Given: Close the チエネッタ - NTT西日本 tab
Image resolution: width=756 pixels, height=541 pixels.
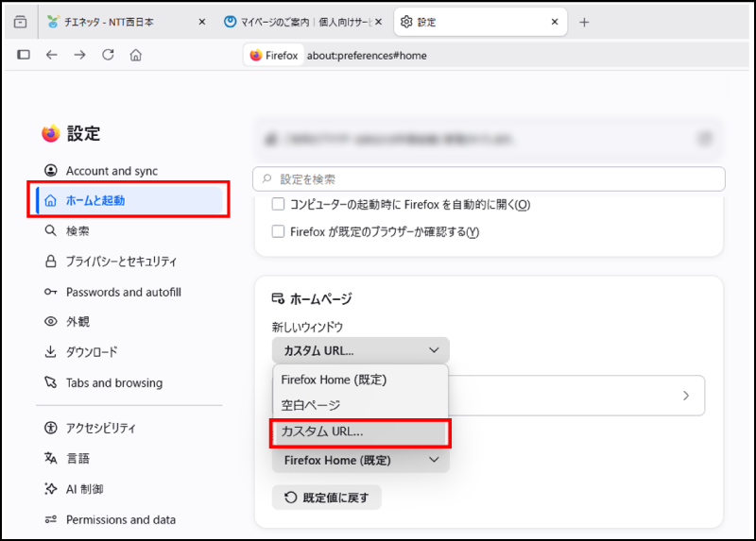Looking at the screenshot, I should click(x=202, y=22).
